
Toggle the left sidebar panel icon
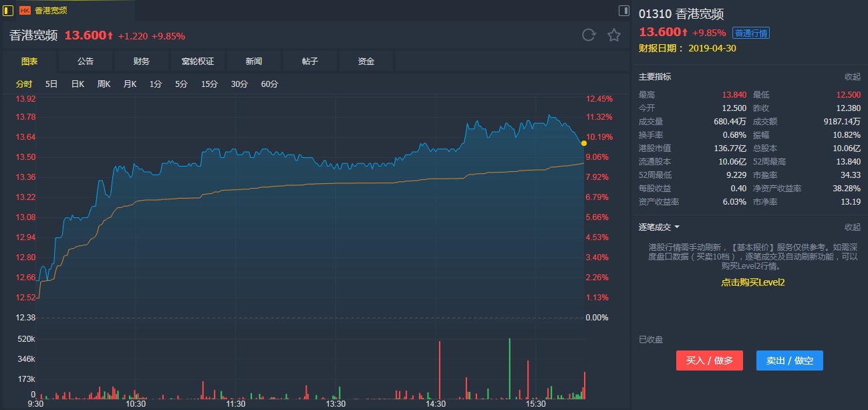pyautogui.click(x=8, y=10)
